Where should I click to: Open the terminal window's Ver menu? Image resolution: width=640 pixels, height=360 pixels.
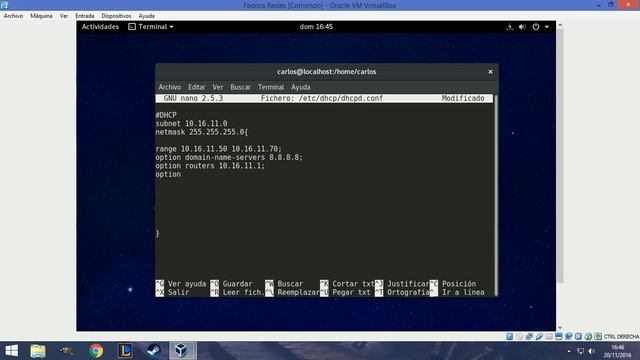[x=218, y=87]
